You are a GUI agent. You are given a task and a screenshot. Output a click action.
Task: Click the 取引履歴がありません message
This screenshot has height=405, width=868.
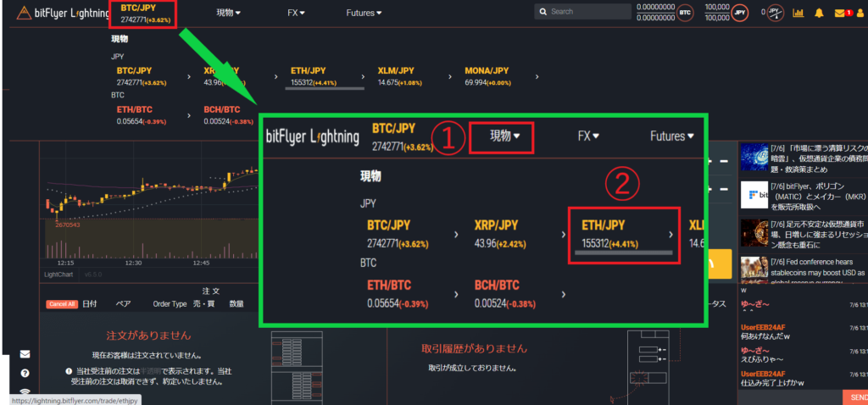[474, 349]
